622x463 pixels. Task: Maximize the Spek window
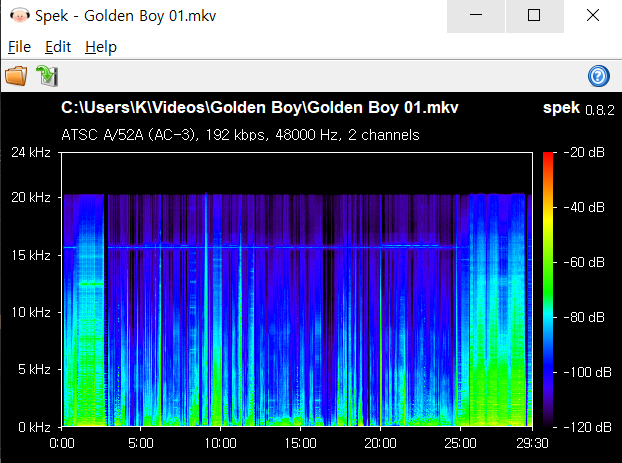(x=534, y=16)
